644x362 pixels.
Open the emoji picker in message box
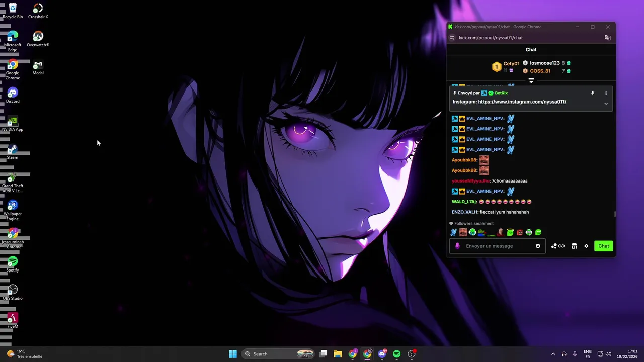[538, 246]
